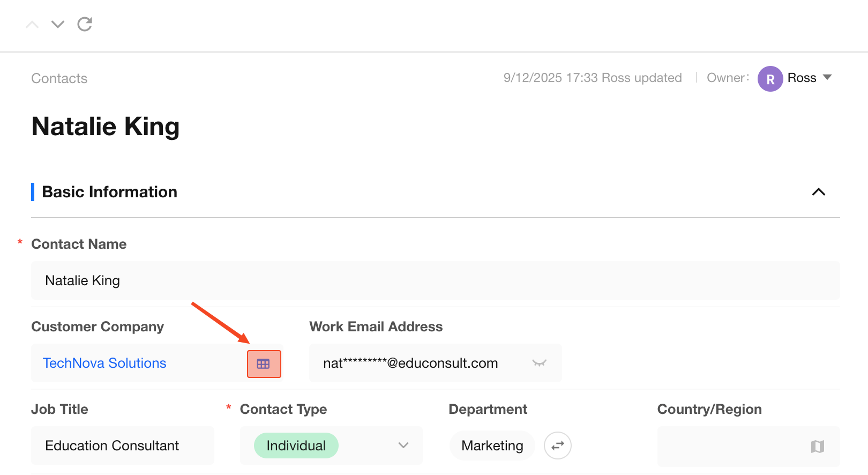The width and height of the screenshot is (868, 475).
Task: Click the map icon in Country/Region field
Action: [817, 446]
